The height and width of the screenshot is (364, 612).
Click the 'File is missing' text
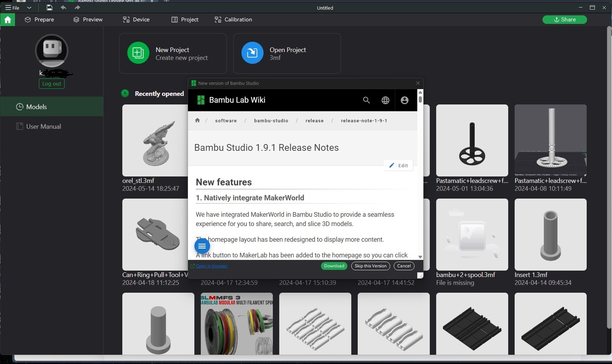(455, 283)
